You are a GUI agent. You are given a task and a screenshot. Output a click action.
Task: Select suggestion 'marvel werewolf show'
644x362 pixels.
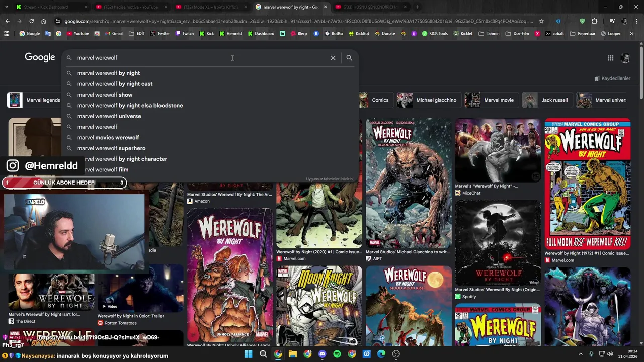210,95
